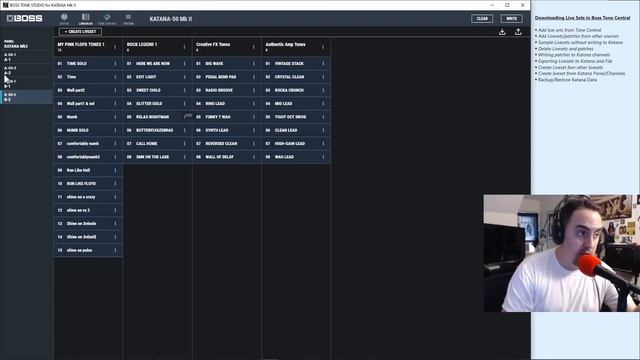The height and width of the screenshot is (360, 640).
Task: Open options menu for CALL HOME patch
Action: click(x=184, y=144)
